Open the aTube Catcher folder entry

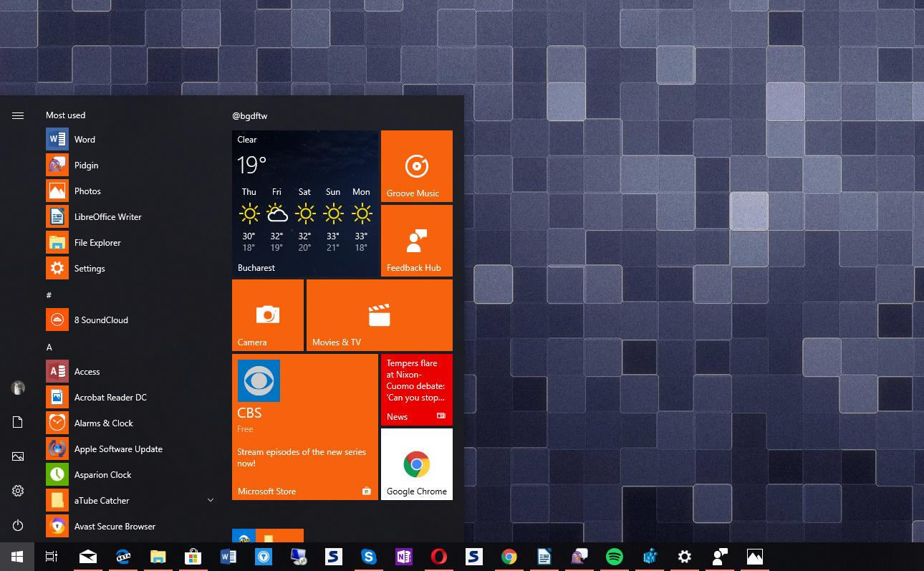point(130,501)
